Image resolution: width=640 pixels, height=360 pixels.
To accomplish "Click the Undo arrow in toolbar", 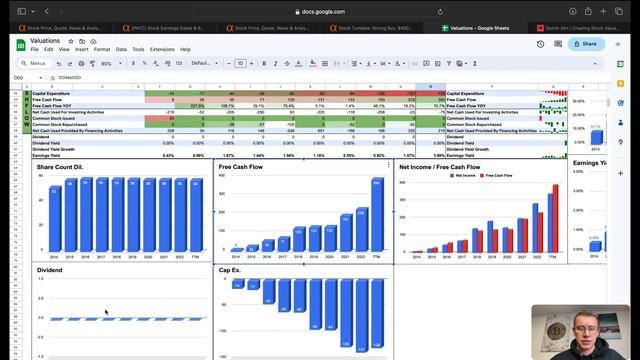I will click(x=59, y=64).
